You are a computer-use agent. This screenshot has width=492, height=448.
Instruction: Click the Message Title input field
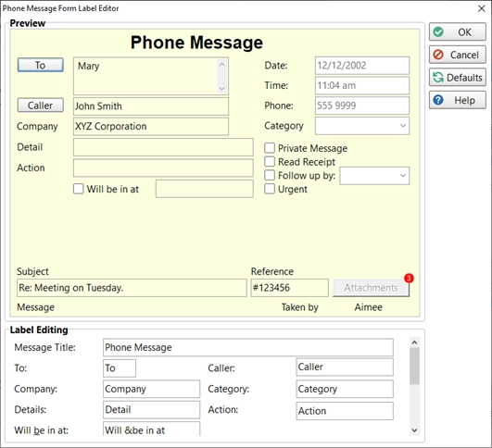[248, 347]
